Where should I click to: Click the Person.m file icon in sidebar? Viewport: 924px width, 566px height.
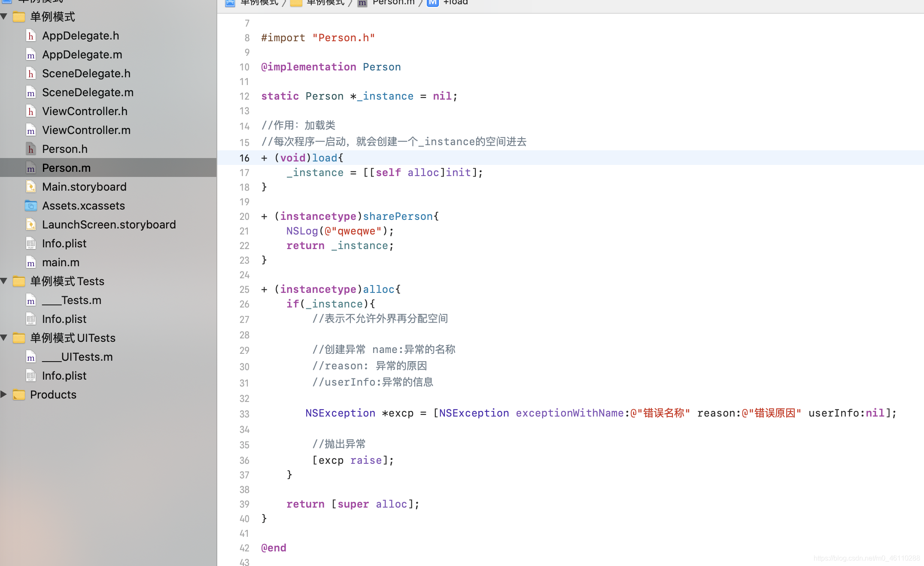point(31,168)
